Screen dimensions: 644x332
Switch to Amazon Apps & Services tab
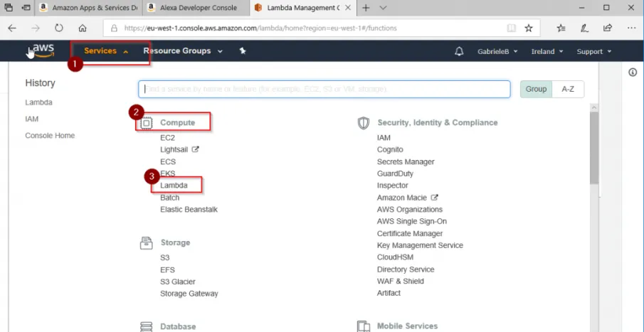tap(89, 8)
